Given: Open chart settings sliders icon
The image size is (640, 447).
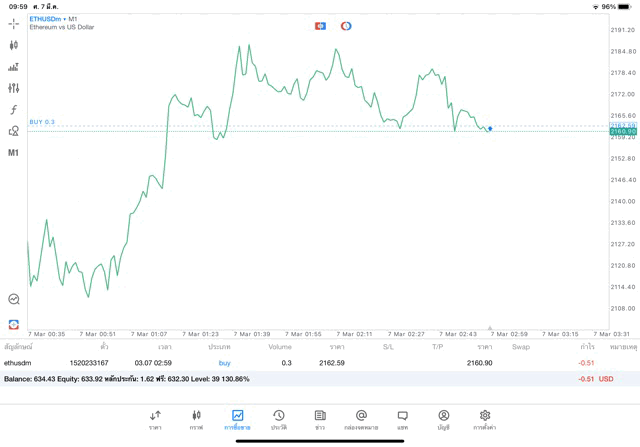Looking at the screenshot, I should (x=14, y=88).
